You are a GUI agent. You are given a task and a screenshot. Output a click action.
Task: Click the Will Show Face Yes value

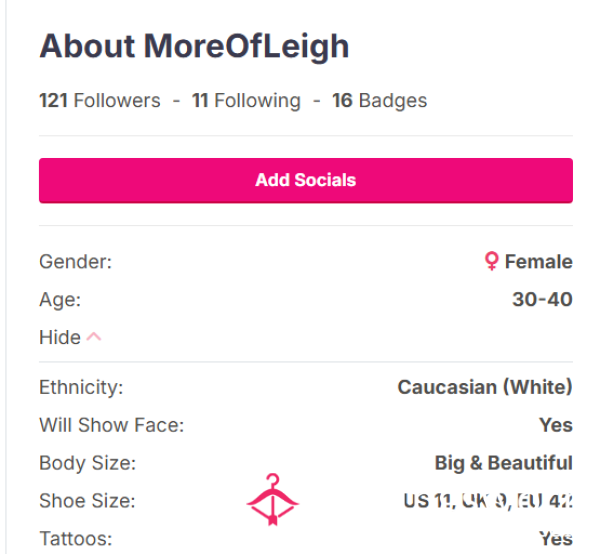tap(556, 425)
